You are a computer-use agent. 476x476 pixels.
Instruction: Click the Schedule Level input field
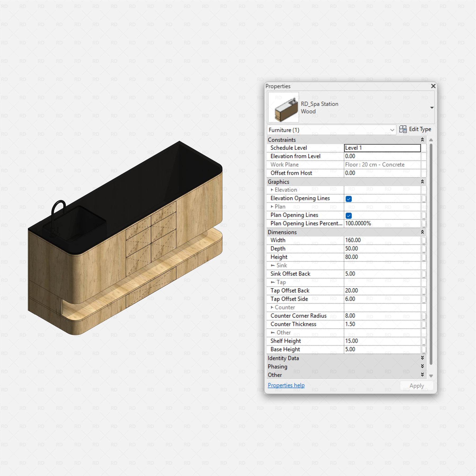click(382, 148)
